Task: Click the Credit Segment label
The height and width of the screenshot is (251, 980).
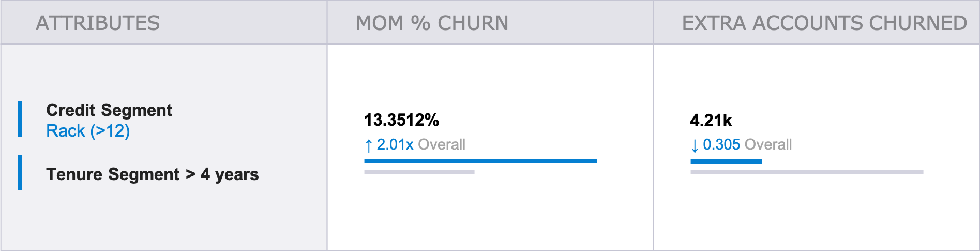Action: point(109,110)
